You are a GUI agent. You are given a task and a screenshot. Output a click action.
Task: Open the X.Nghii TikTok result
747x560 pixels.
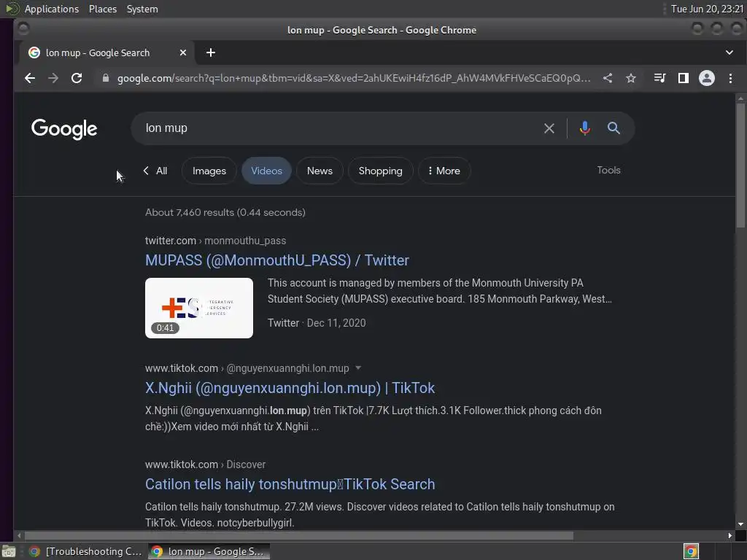(290, 388)
